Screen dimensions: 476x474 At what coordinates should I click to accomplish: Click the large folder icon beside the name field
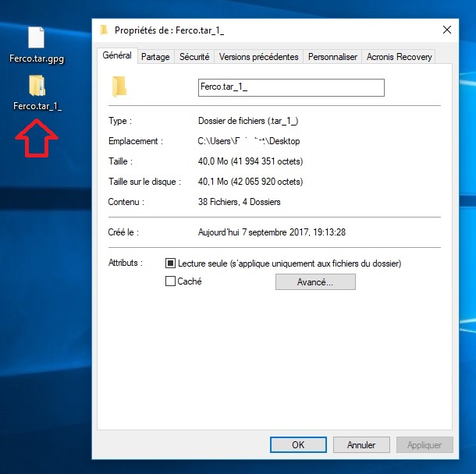tap(119, 86)
